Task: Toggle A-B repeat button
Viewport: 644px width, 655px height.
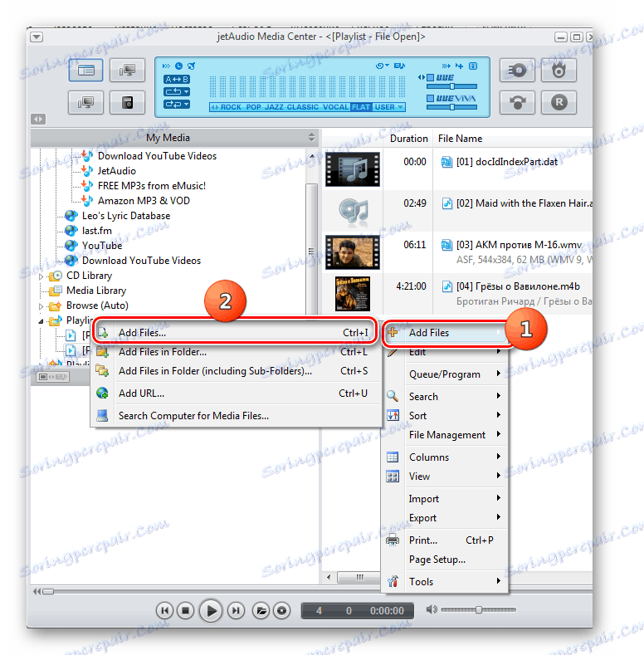Action: point(177,79)
